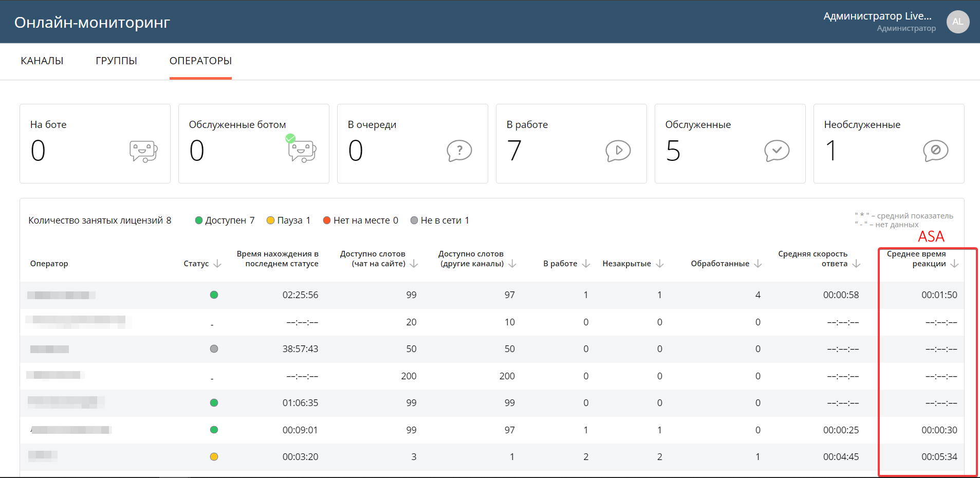980x478 pixels.
Task: Click slots value 200 in чат на сайте column
Action: click(x=409, y=376)
